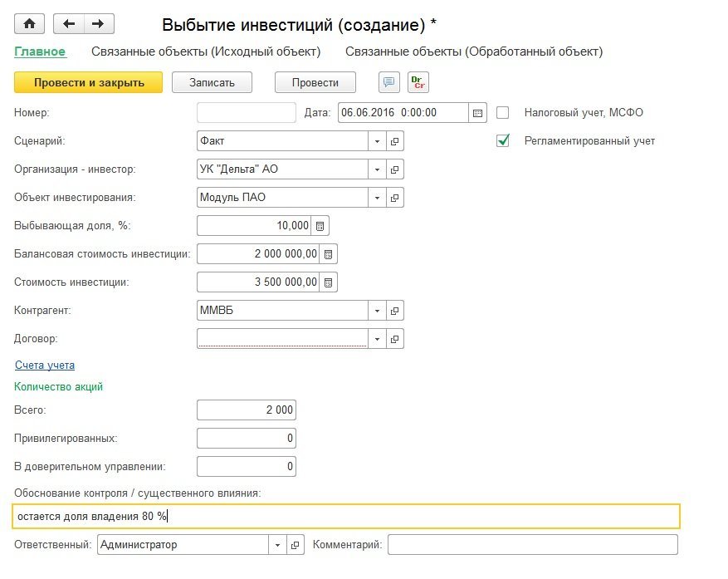Click the Провести button

point(315,83)
